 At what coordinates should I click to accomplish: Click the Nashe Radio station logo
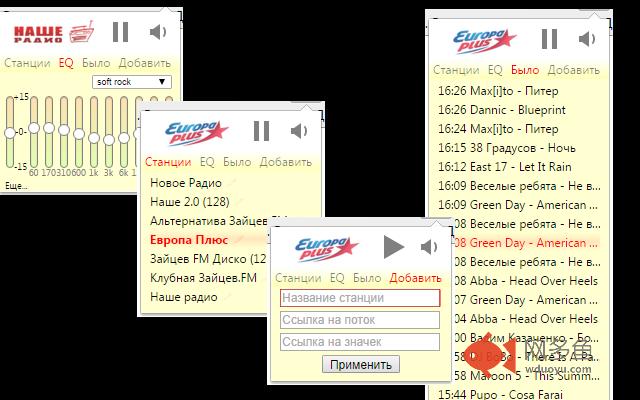pos(54,33)
